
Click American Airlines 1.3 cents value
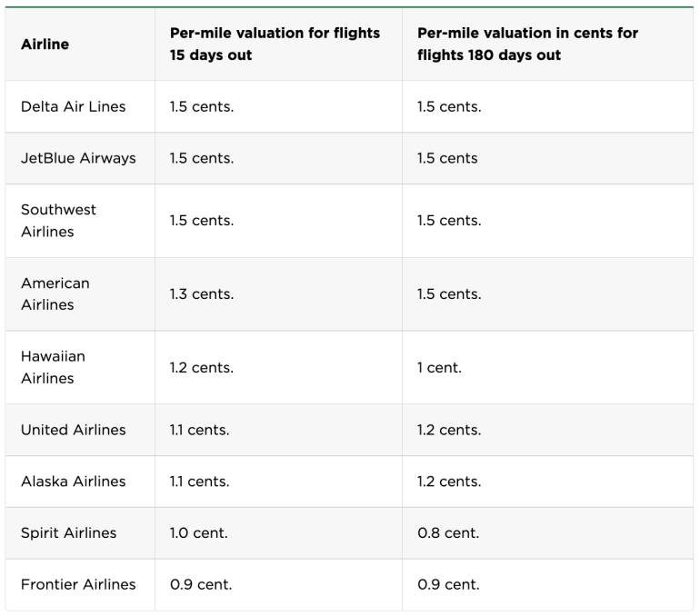202,294
